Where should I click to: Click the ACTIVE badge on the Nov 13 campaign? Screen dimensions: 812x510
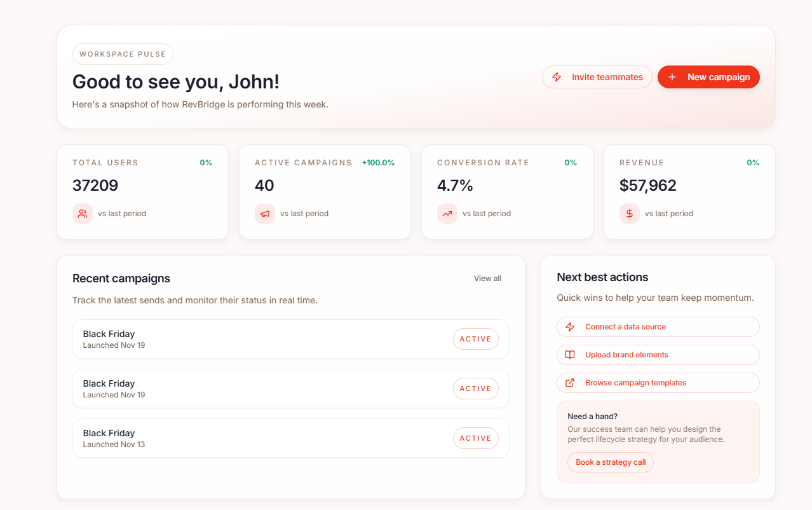(475, 438)
